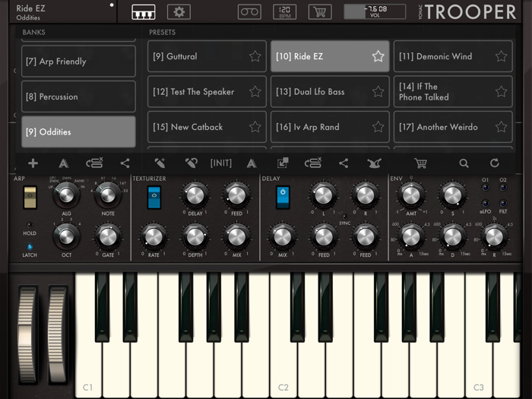
Task: Move preset to another bank icon
Action: pyautogui.click(x=283, y=163)
